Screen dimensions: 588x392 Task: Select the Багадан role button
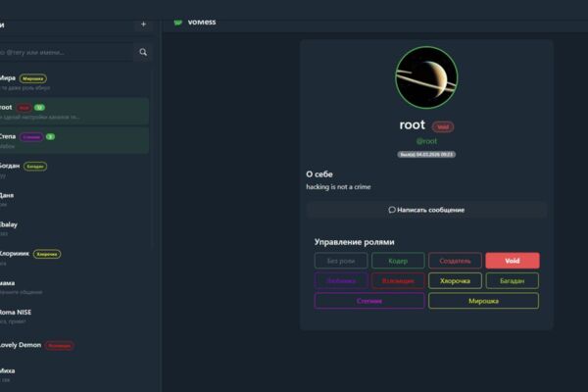[513, 280]
